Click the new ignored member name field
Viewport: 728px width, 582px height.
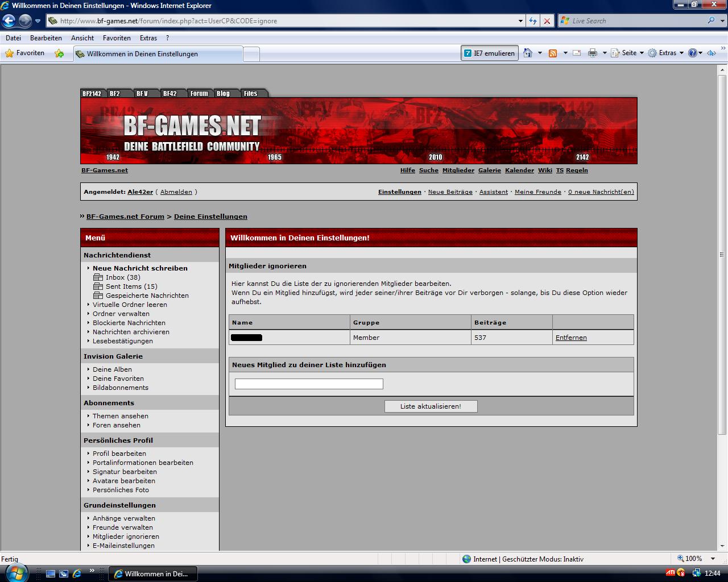point(309,384)
